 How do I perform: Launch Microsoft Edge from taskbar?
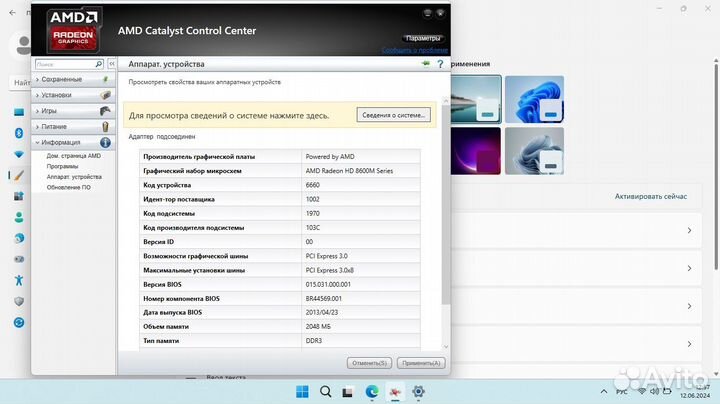372,392
